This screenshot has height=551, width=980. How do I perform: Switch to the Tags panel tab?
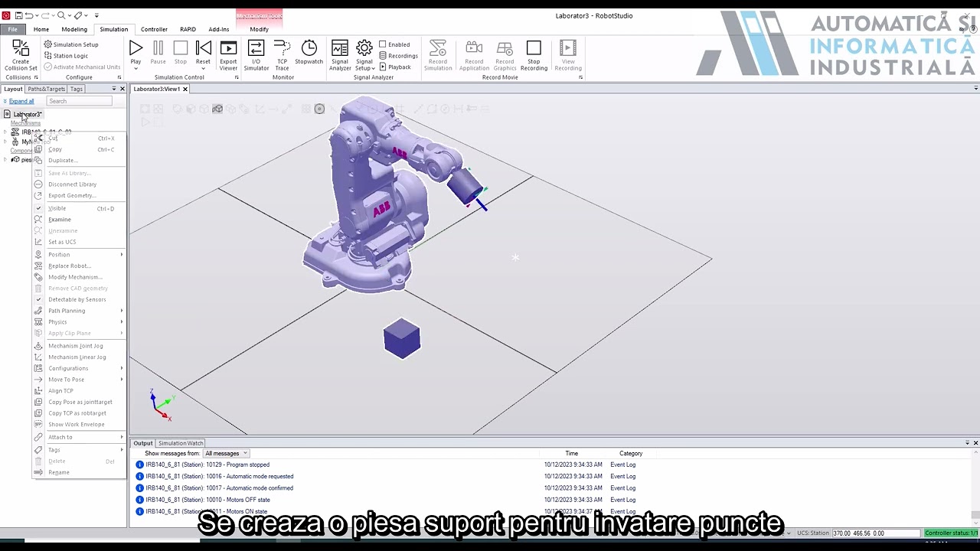77,89
